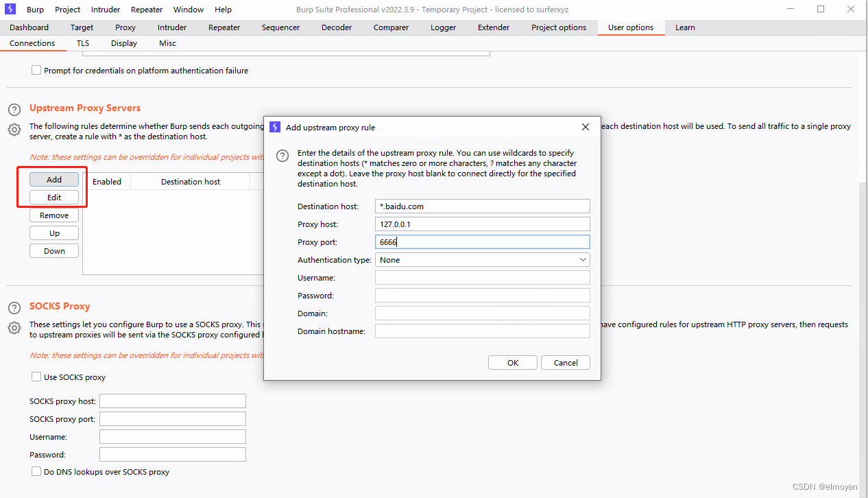This screenshot has width=868, height=498.
Task: Switch to the Logger tab
Action: pyautogui.click(x=443, y=27)
